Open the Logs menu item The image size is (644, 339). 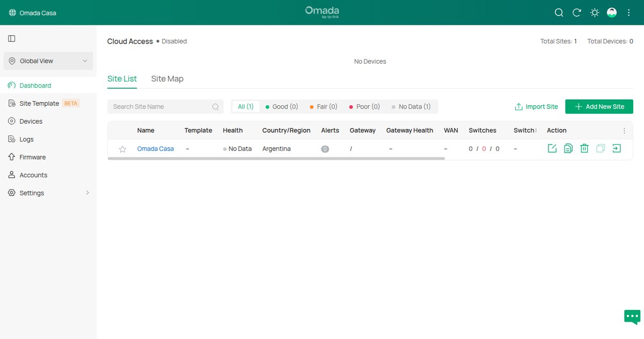[27, 139]
